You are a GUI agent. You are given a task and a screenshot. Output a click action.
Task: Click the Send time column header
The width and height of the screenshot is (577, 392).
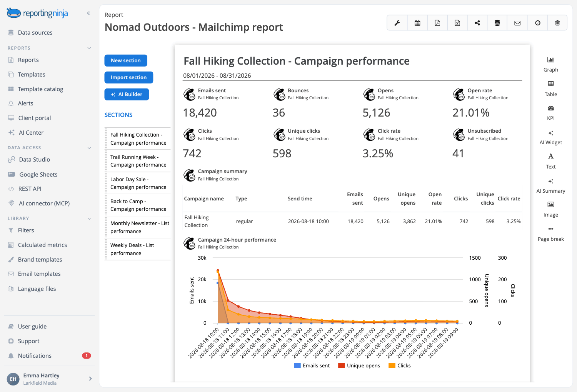tap(300, 199)
